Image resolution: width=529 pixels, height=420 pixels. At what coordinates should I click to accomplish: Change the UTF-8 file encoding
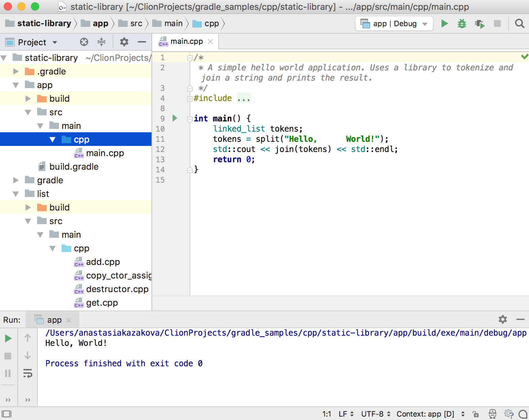pos(376,414)
